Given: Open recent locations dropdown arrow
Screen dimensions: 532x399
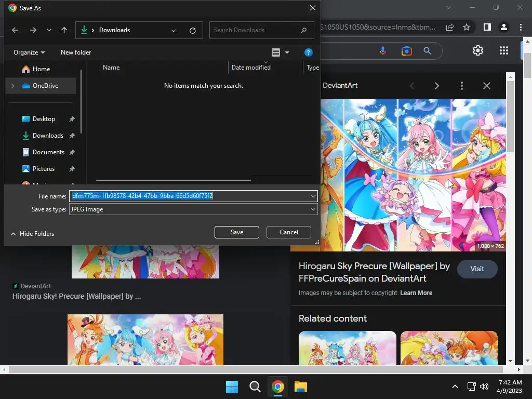Looking at the screenshot, I should pyautogui.click(x=49, y=30).
